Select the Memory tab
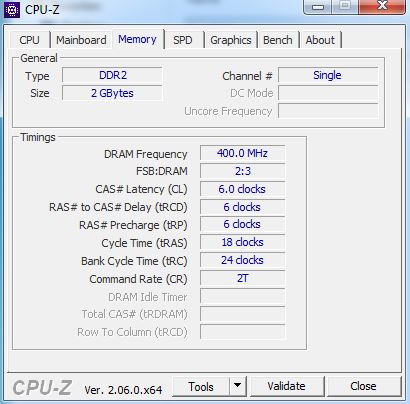The height and width of the screenshot is (404, 410). point(137,39)
